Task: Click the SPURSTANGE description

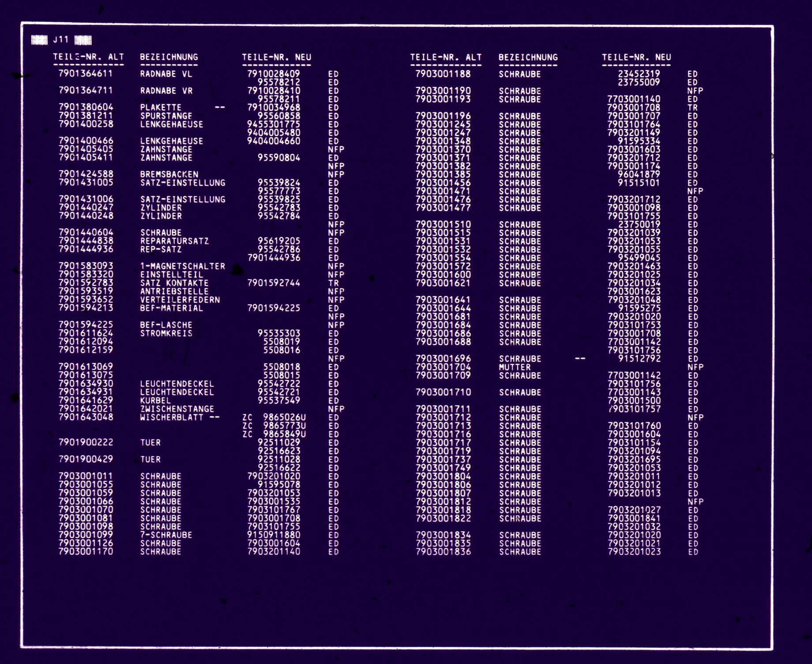Action: pos(166,116)
